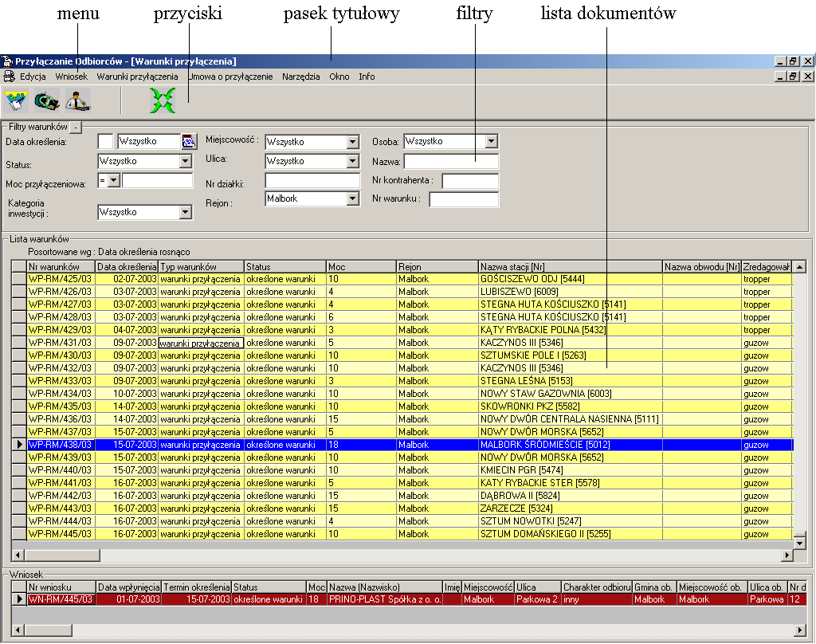Open the Warunki przyłączenia menu

137,77
